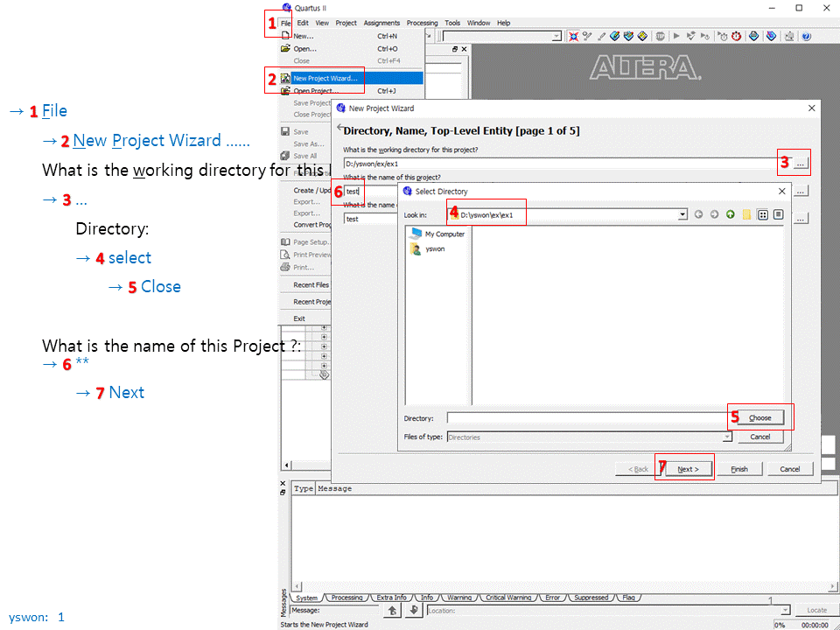Switch to the Error messages tab
The width and height of the screenshot is (840, 630).
tap(552, 598)
